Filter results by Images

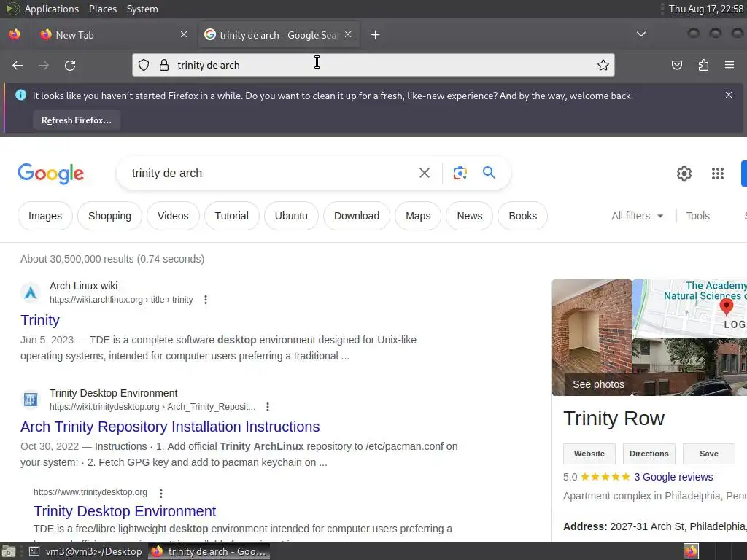pos(45,216)
